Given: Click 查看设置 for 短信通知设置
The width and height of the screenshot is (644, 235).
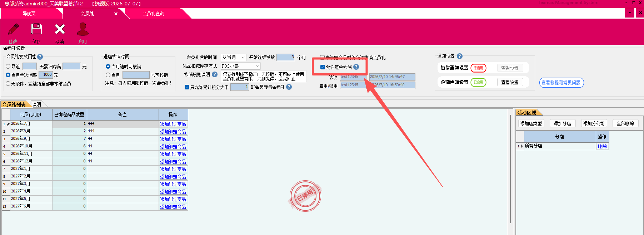Looking at the screenshot, I should (510, 68).
